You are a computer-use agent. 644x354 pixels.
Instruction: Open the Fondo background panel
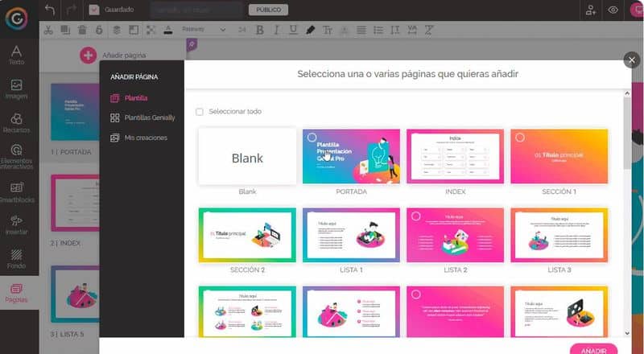[16, 258]
